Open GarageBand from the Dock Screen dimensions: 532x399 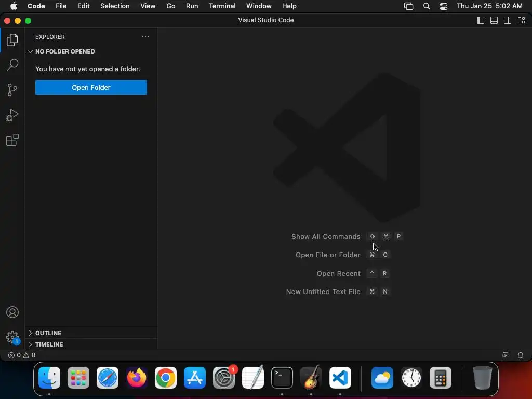[311, 378]
